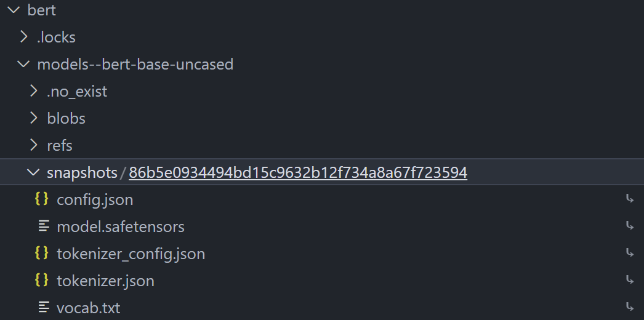644x320 pixels.
Task: Click the JSON braces icon beside config.json
Action: pos(41,199)
